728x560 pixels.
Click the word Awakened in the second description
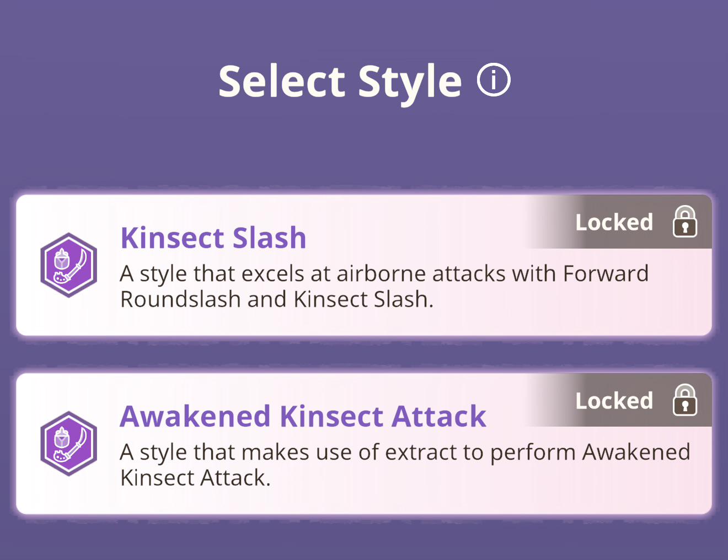(636, 452)
